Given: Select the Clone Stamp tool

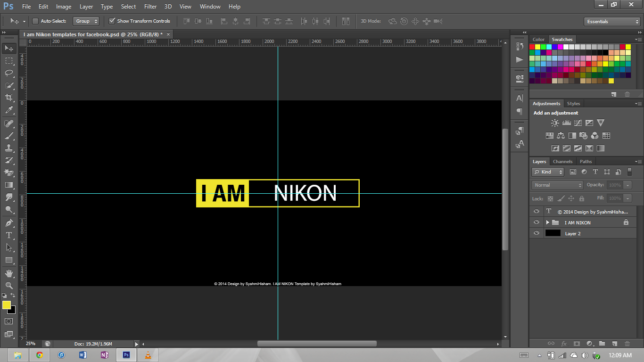Looking at the screenshot, I should pos(9,148).
